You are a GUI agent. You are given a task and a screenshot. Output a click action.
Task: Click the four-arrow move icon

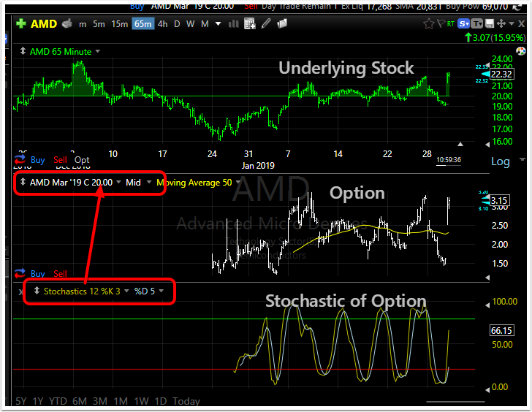pos(501,23)
